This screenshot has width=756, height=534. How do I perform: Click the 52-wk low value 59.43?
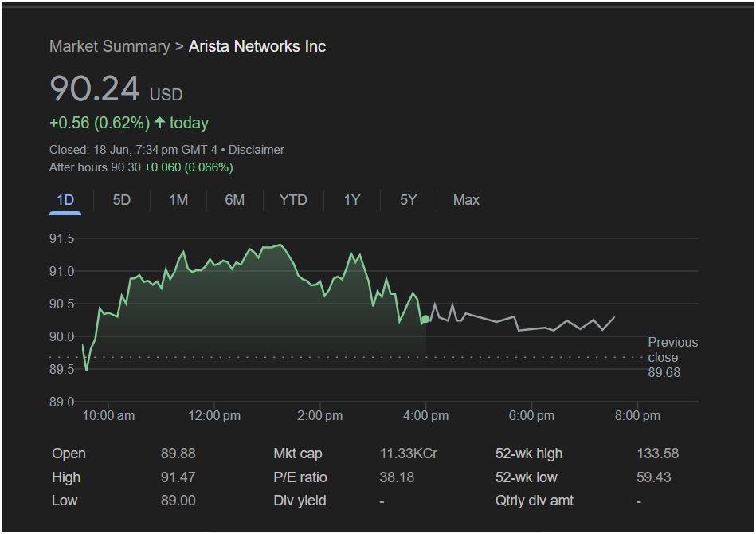point(654,477)
